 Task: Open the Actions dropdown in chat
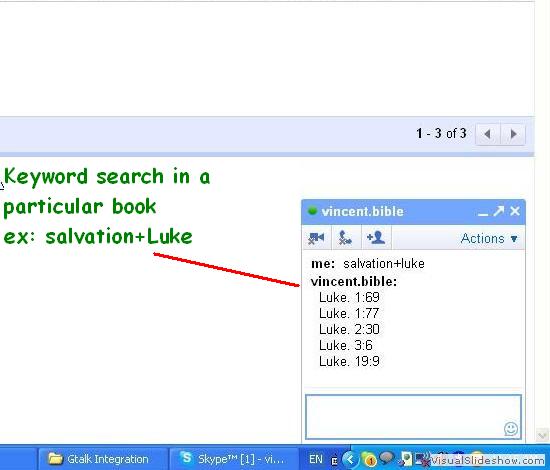(x=489, y=239)
